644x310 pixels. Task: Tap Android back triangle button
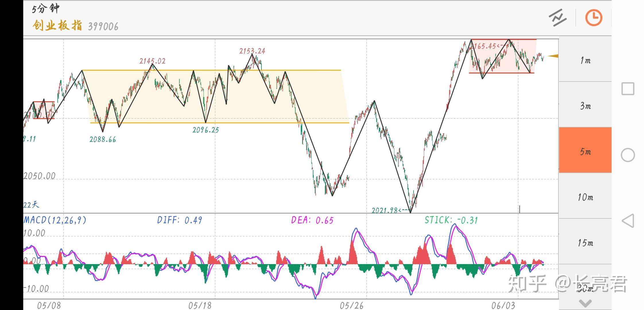pyautogui.click(x=628, y=221)
